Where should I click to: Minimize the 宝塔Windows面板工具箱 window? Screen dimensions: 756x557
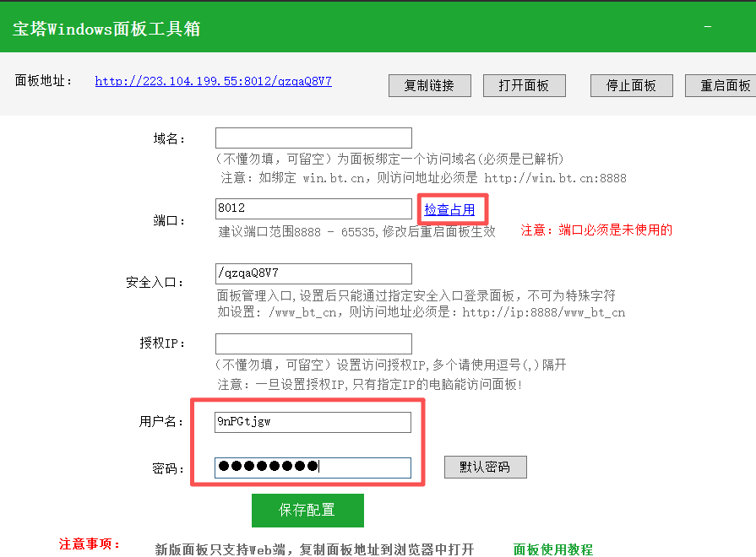pos(707,26)
